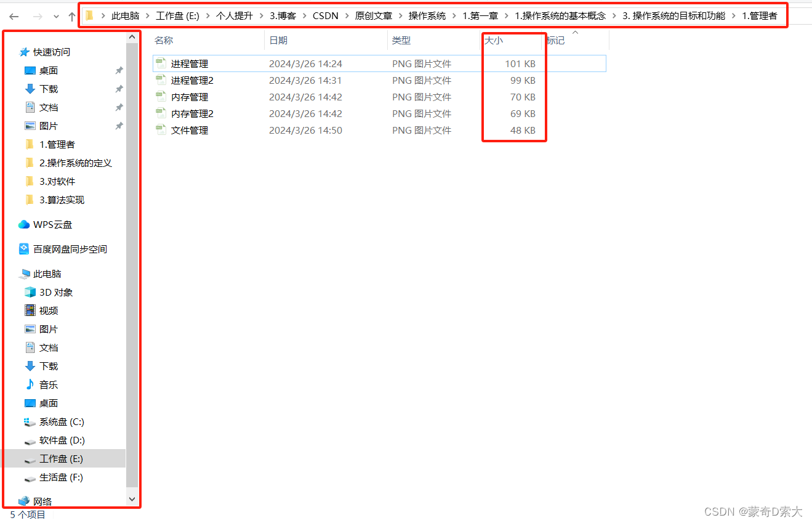Image resolution: width=812 pixels, height=523 pixels.
Task: Open 文档 under This PC
Action: click(49, 348)
